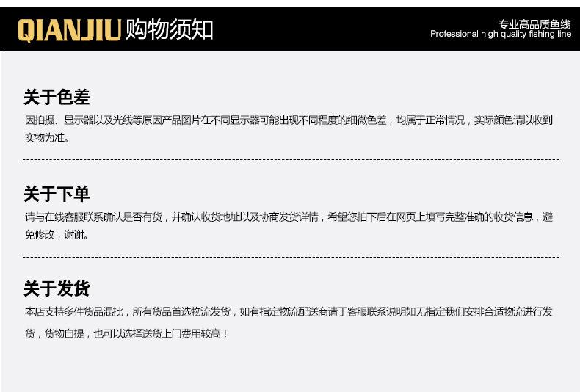Click the line beginning 因拍摄、显示器以及光线
This screenshot has height=392, width=580.
[289, 120]
